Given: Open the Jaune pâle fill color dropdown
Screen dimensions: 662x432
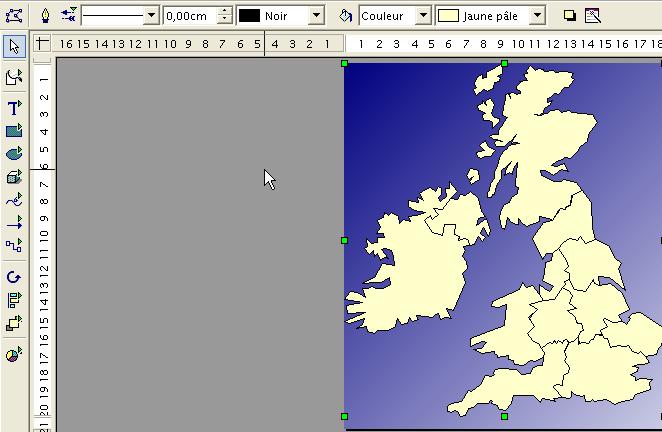Looking at the screenshot, I should click(x=537, y=16).
